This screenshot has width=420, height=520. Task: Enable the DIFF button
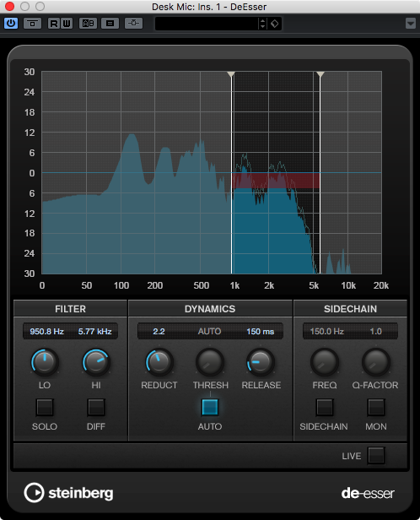click(x=96, y=408)
